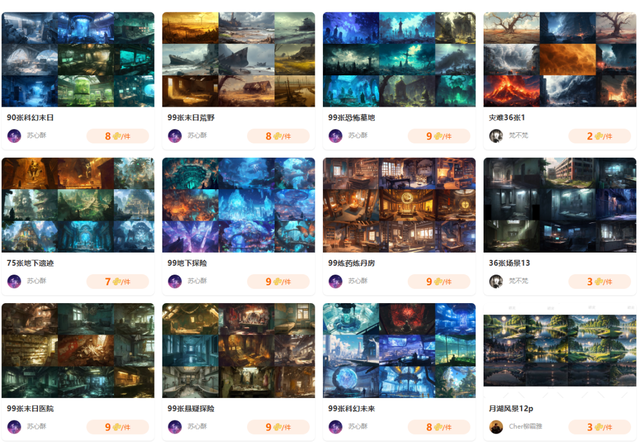Viewport: 640px width, 446px height.
Task: Click the avatar under 99张末日医院
Action: click(x=14, y=427)
